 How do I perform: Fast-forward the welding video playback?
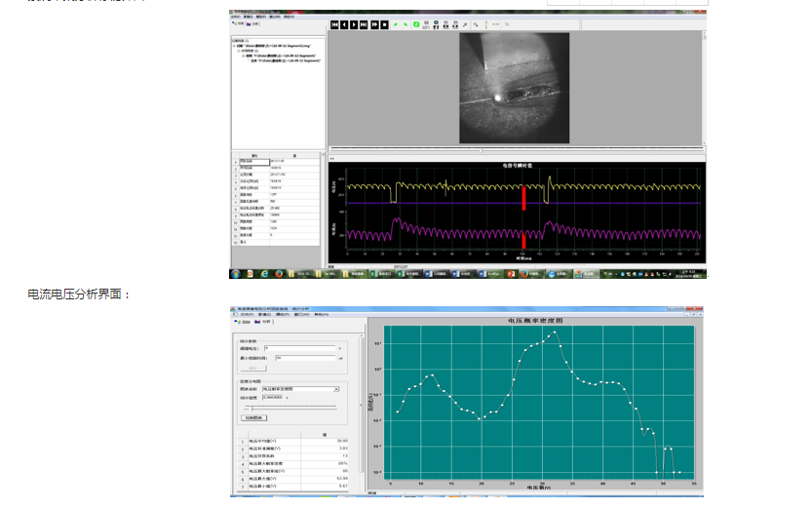pyautogui.click(x=374, y=24)
